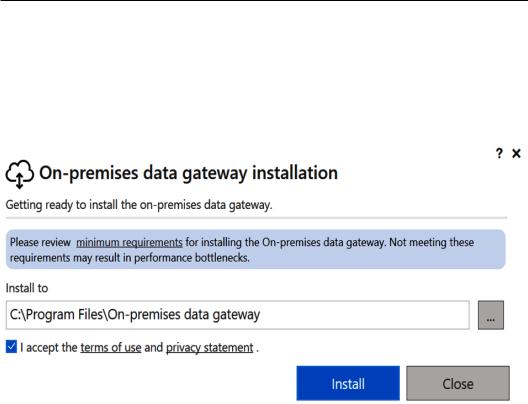Select the installer title heading text
This screenshot has height=404, width=528.
pyautogui.click(x=189, y=173)
